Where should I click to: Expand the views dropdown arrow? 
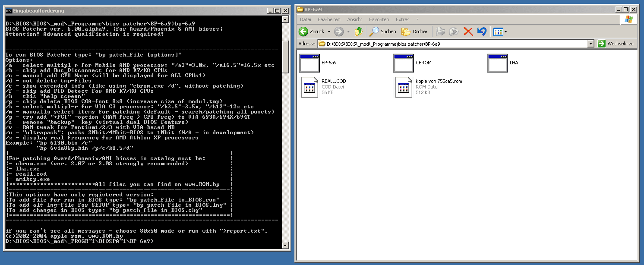(506, 32)
